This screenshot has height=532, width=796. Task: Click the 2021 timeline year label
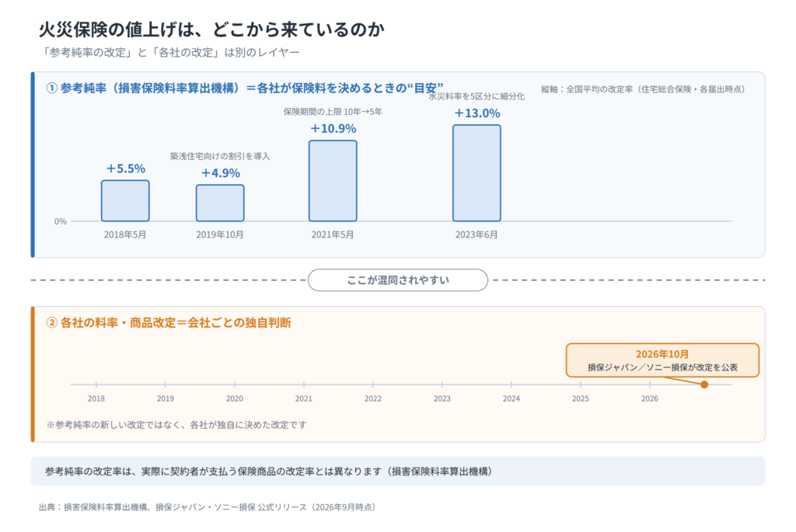click(x=304, y=398)
